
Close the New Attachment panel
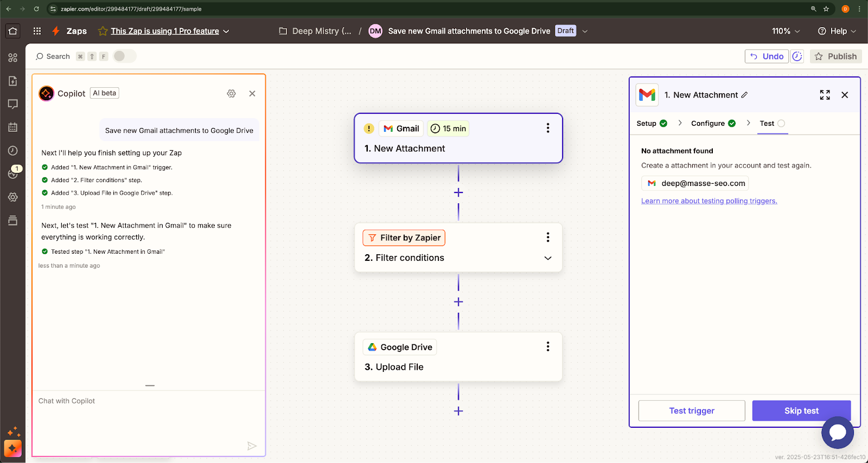click(x=845, y=95)
